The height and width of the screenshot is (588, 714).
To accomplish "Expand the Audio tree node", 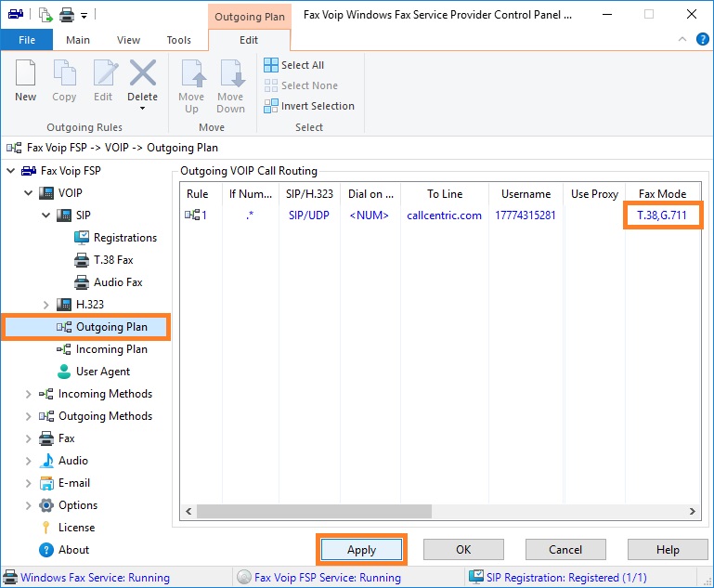I will [28, 461].
